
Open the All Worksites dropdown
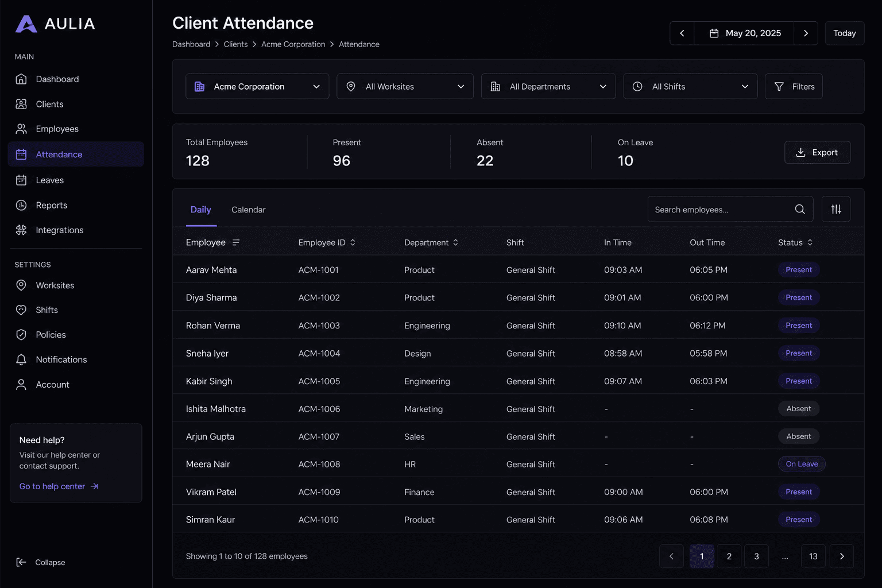tap(405, 87)
